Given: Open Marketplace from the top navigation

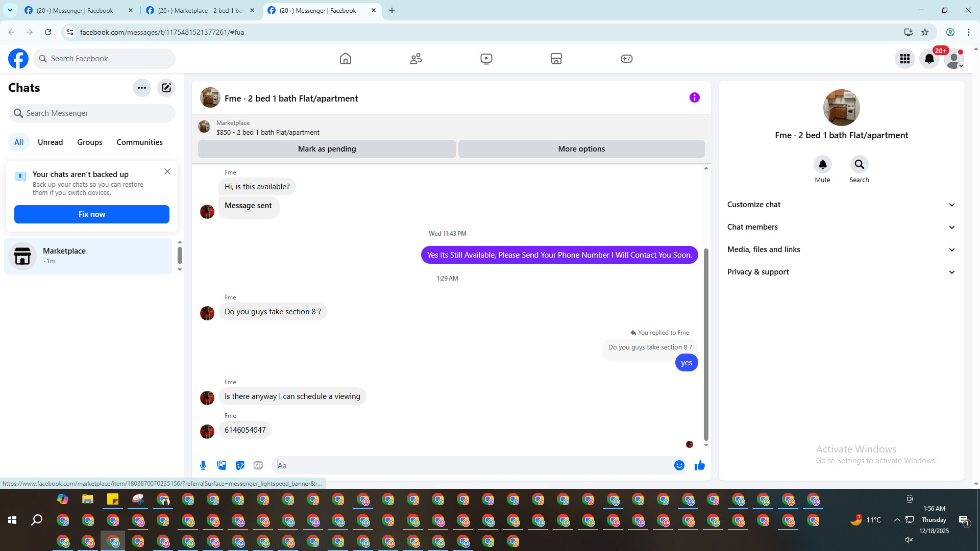Looking at the screenshot, I should click(x=556, y=59).
